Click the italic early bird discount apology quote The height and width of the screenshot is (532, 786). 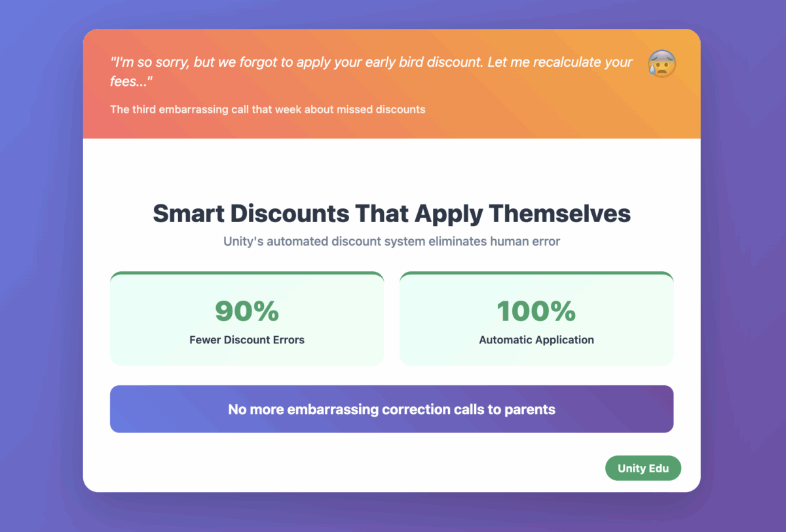[371, 71]
